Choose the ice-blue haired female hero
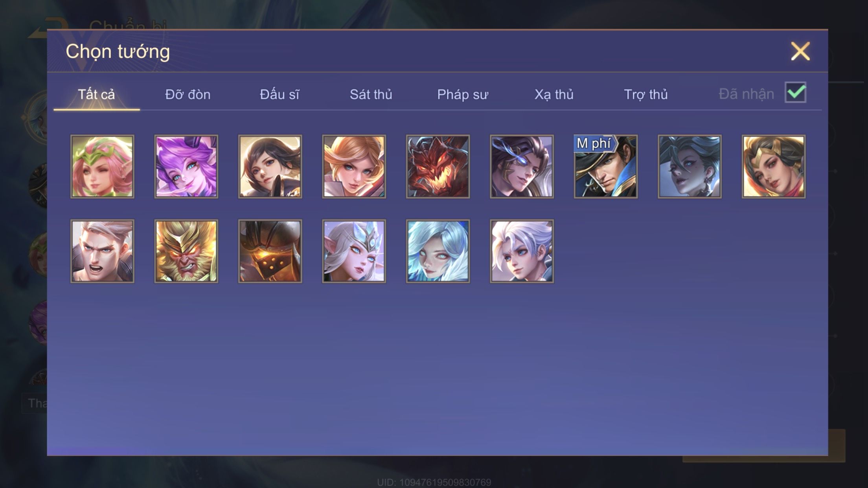The height and width of the screenshot is (488, 868). pos(438,251)
